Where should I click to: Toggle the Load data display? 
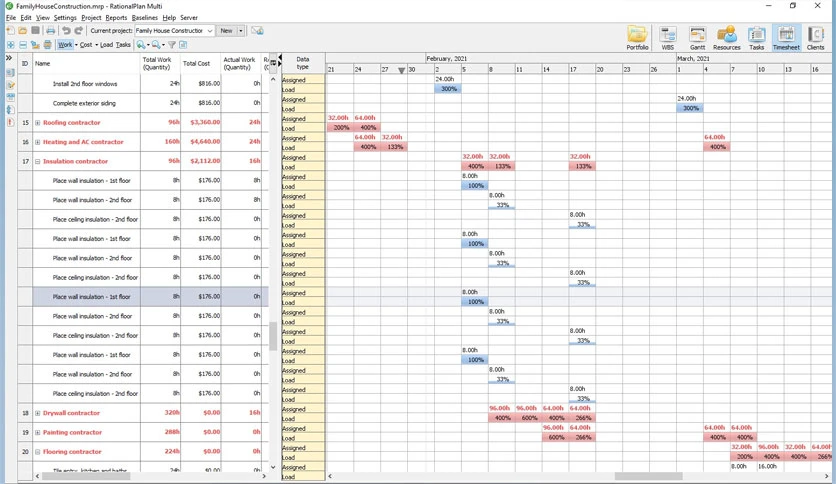pos(107,45)
